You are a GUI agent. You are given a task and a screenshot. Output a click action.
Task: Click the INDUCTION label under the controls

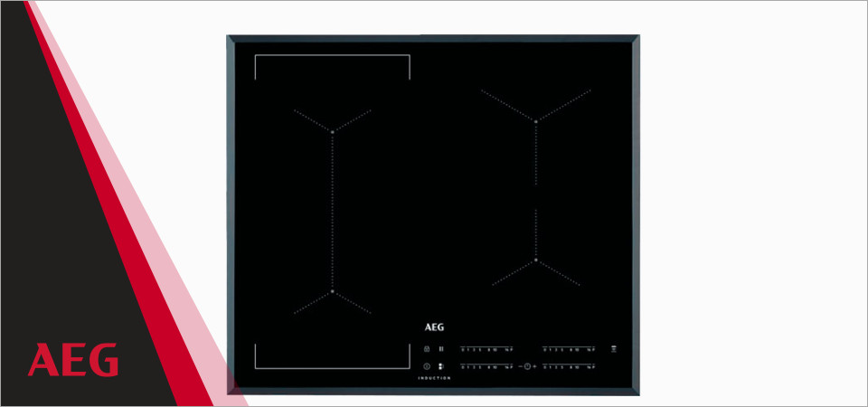point(434,378)
